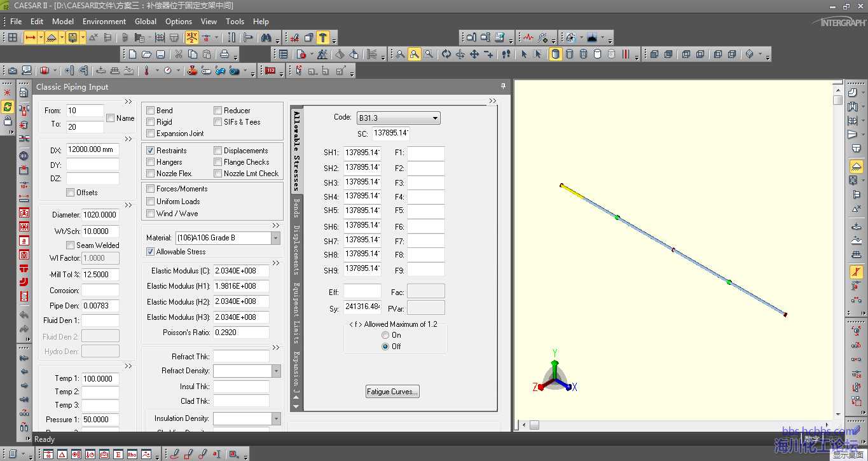Uncheck the Allowable Stress checkbox

(x=151, y=252)
